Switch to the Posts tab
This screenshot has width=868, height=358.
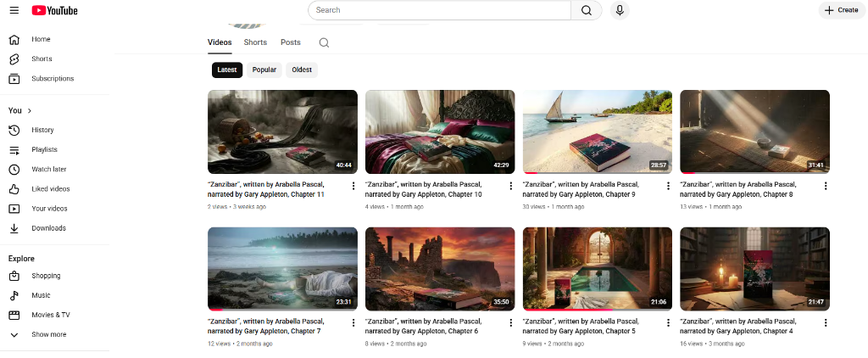click(x=291, y=42)
